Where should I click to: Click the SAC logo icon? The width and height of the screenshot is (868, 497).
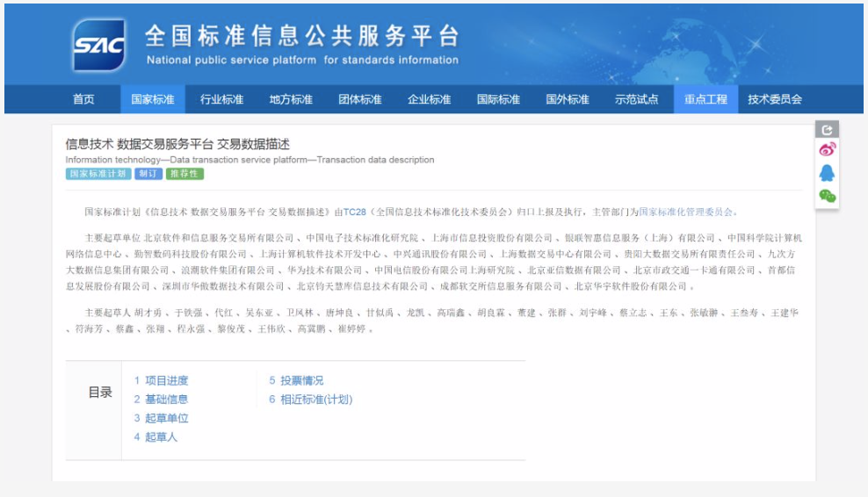pos(99,44)
